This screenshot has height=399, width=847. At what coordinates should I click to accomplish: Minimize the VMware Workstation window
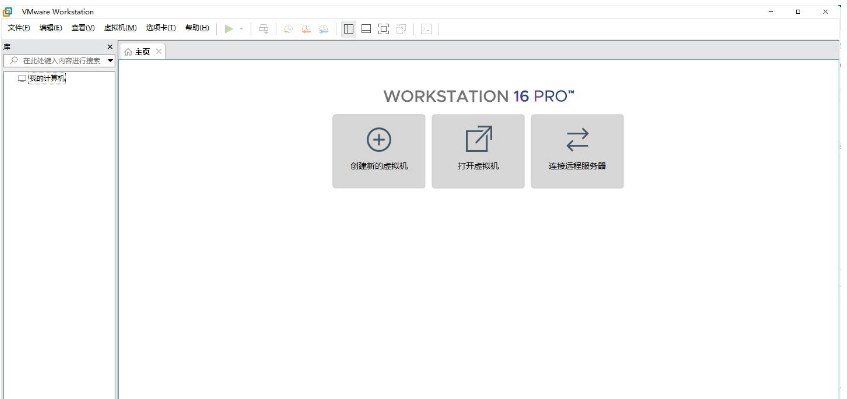coord(771,11)
